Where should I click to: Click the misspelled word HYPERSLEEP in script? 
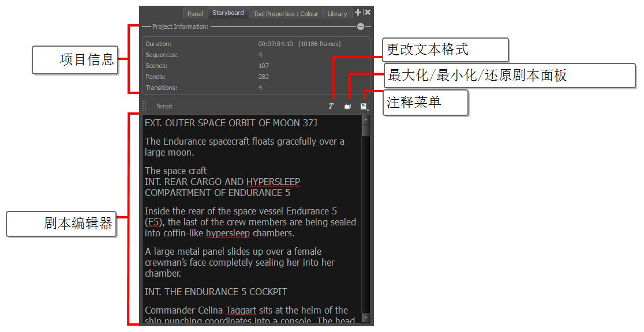click(273, 182)
